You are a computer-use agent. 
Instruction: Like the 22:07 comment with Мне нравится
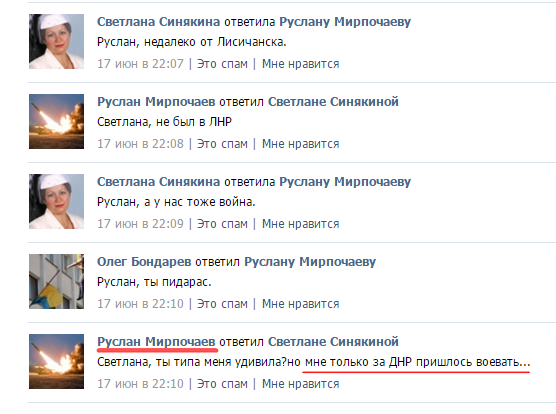[x=301, y=64]
